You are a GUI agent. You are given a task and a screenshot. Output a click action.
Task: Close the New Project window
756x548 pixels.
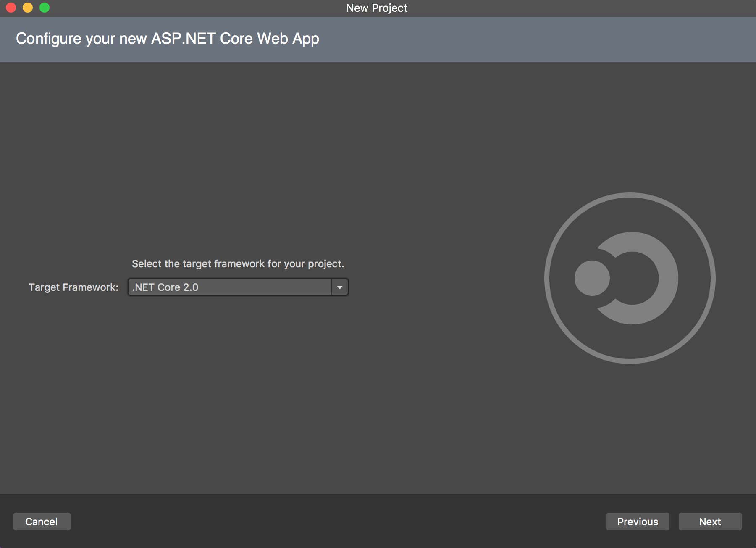[11, 8]
